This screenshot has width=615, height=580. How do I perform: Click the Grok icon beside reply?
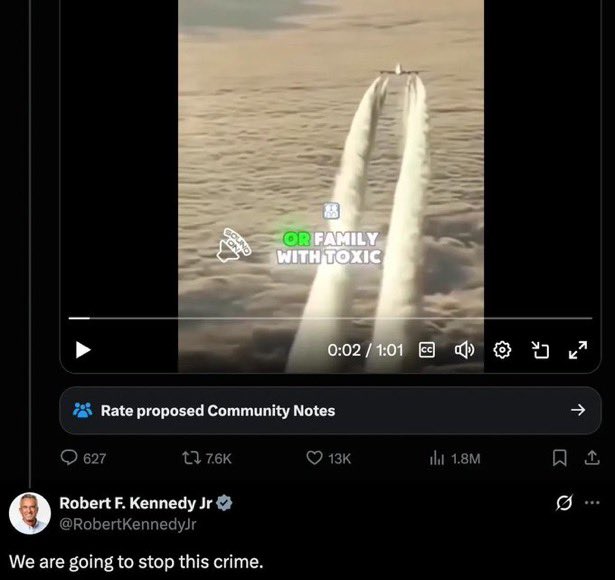click(564, 503)
